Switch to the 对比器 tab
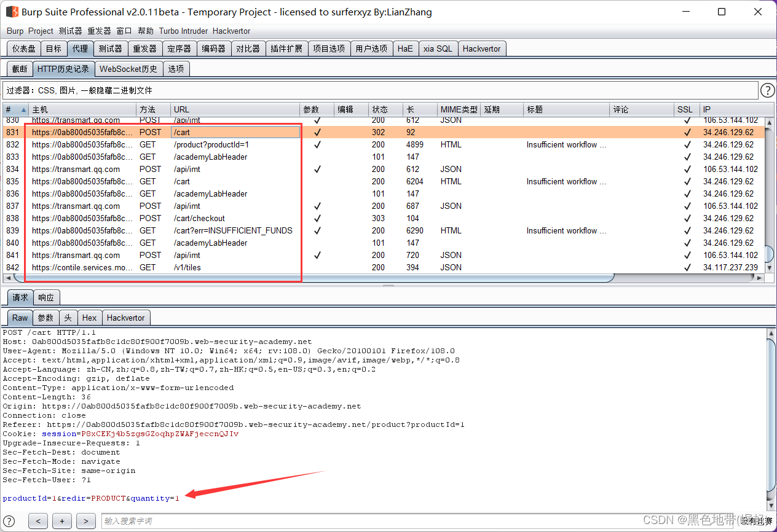Screen dimensions: 777x532 pyautogui.click(x=248, y=49)
